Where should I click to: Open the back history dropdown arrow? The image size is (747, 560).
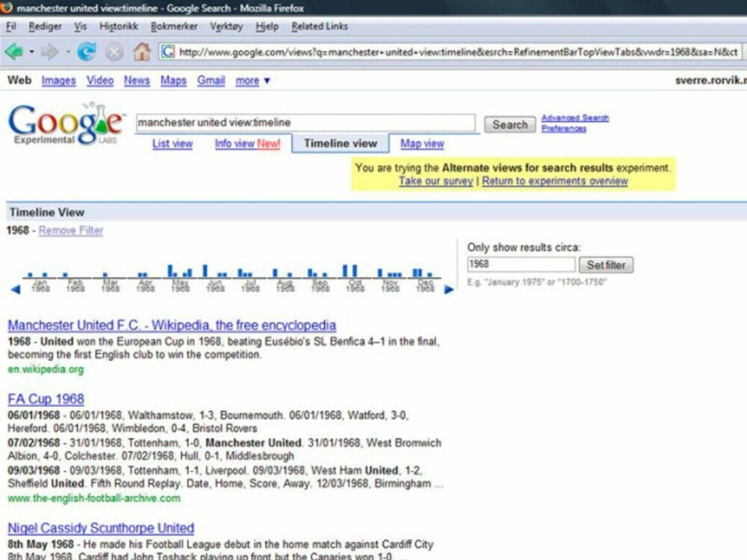coord(31,52)
